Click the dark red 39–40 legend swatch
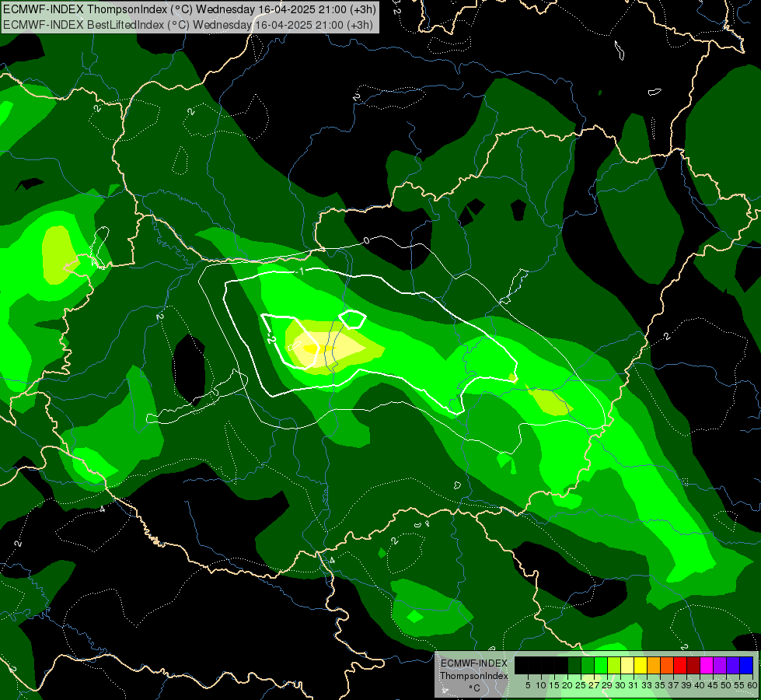The width and height of the screenshot is (761, 700). pyautogui.click(x=693, y=665)
